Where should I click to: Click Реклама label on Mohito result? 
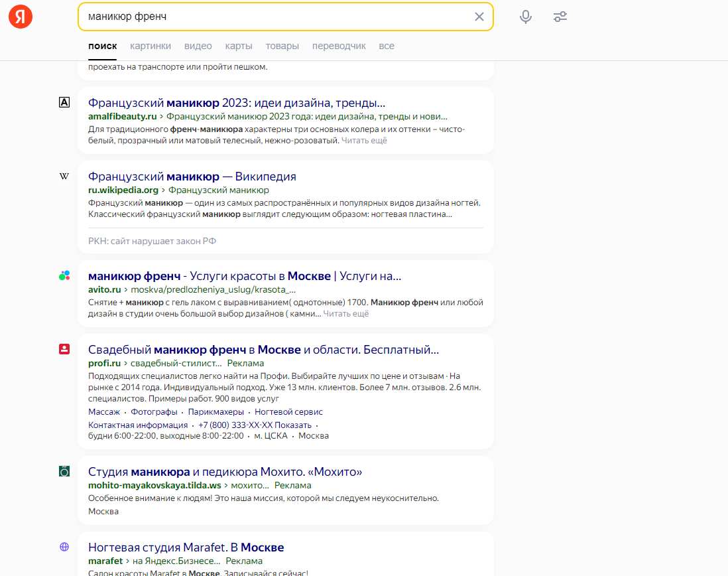pyautogui.click(x=293, y=486)
